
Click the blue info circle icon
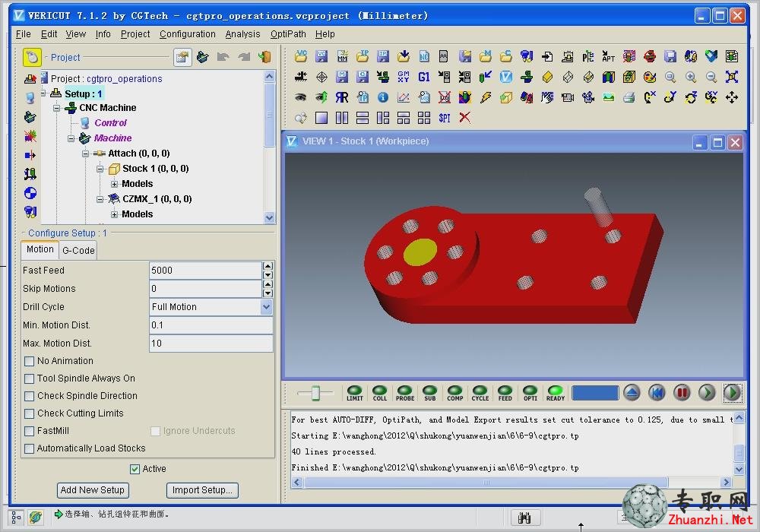click(383, 97)
